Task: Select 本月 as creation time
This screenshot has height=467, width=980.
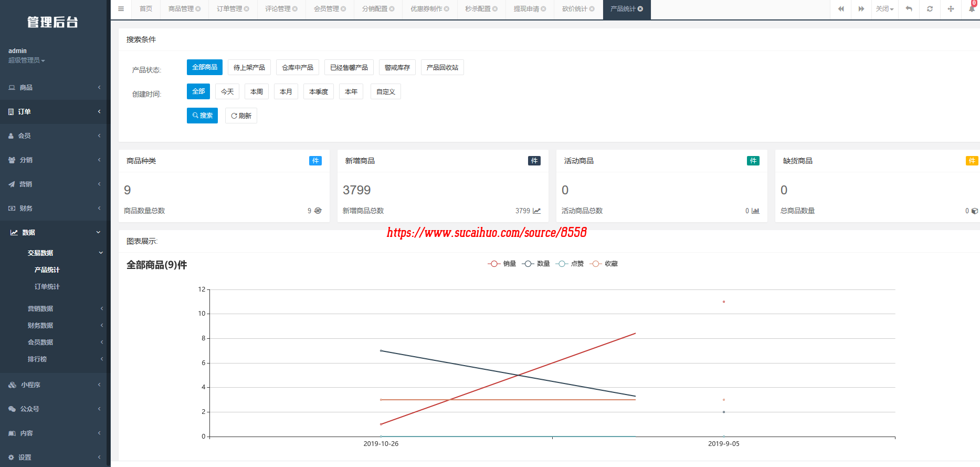Action: tap(286, 91)
